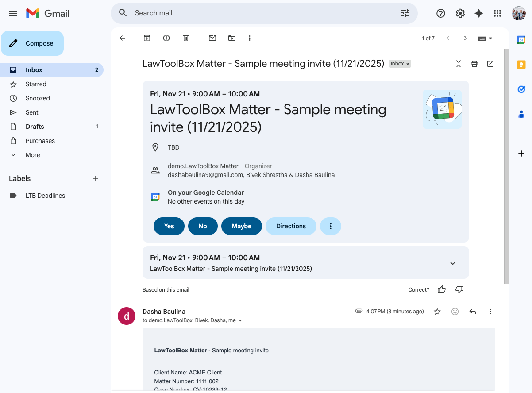
Task: Click the attachment paperclip icon
Action: [359, 311]
